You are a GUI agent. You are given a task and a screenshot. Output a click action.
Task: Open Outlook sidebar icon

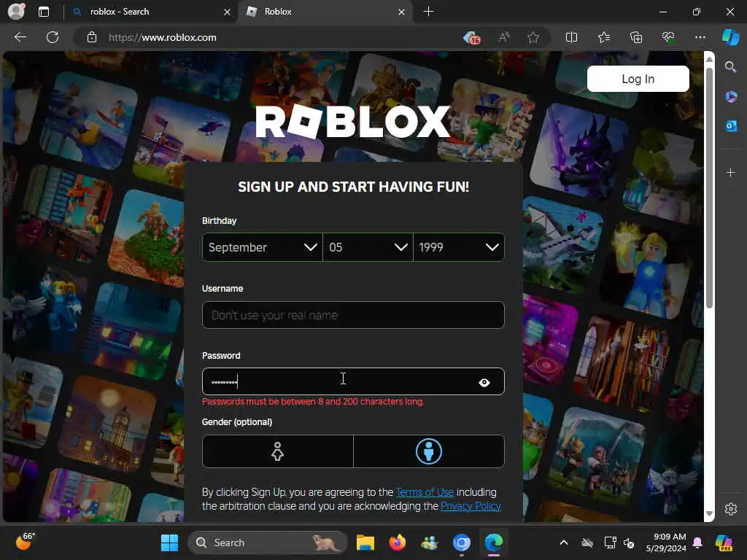coord(731,125)
